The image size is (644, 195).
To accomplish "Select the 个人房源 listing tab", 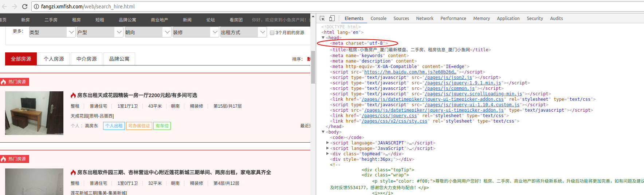I will click(x=54, y=59).
